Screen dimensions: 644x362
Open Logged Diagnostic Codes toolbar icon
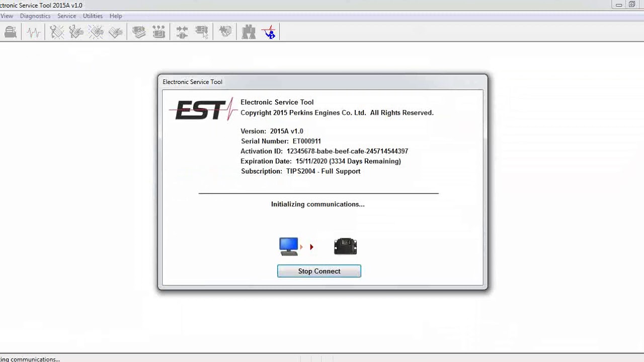point(76,33)
